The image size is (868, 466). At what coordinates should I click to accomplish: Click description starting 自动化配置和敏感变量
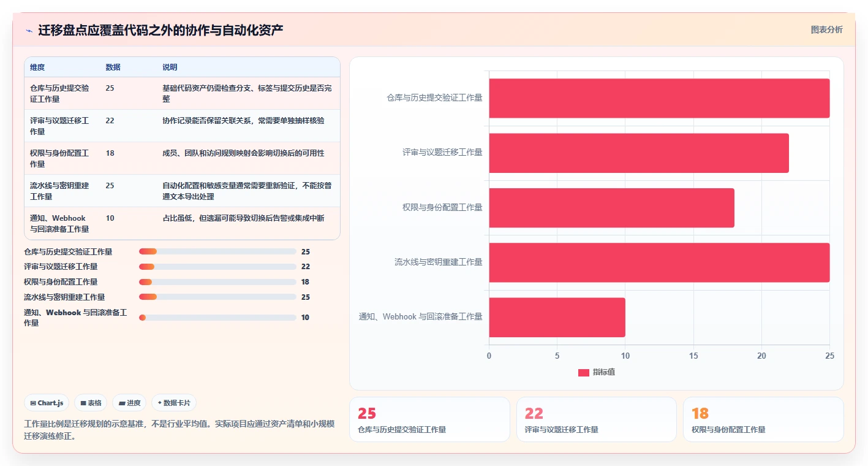[247, 191]
